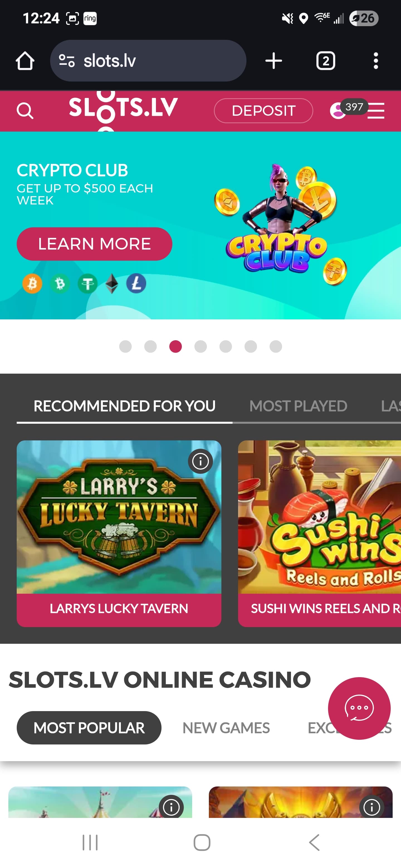401x868 pixels.
Task: Click the Deposit button
Action: click(x=263, y=111)
